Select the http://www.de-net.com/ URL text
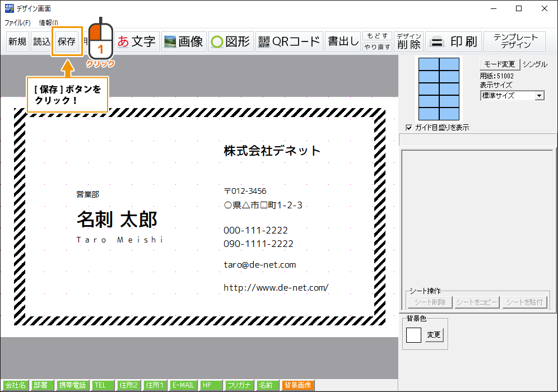The image size is (558, 392). (276, 287)
